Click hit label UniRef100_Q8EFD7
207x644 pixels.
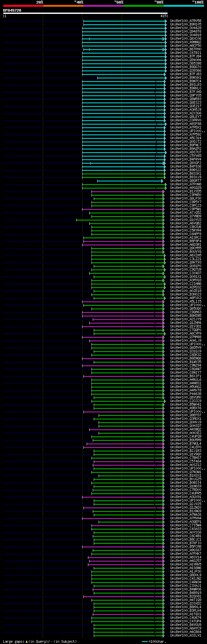[x=186, y=415]
